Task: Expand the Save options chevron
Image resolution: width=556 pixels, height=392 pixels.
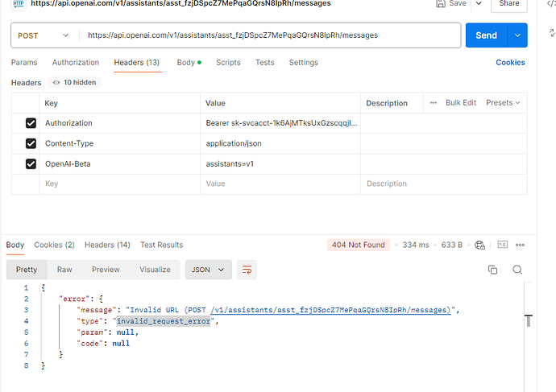Action: (x=479, y=3)
